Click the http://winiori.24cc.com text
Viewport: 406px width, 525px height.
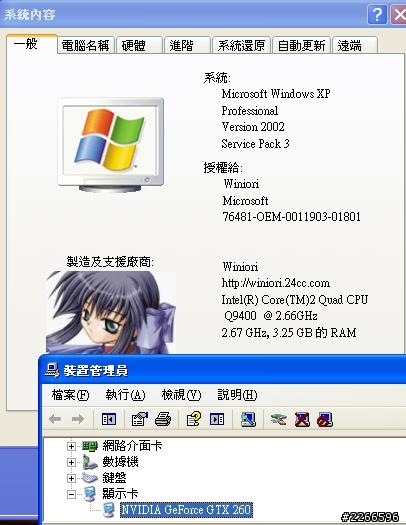pyautogui.click(x=276, y=283)
